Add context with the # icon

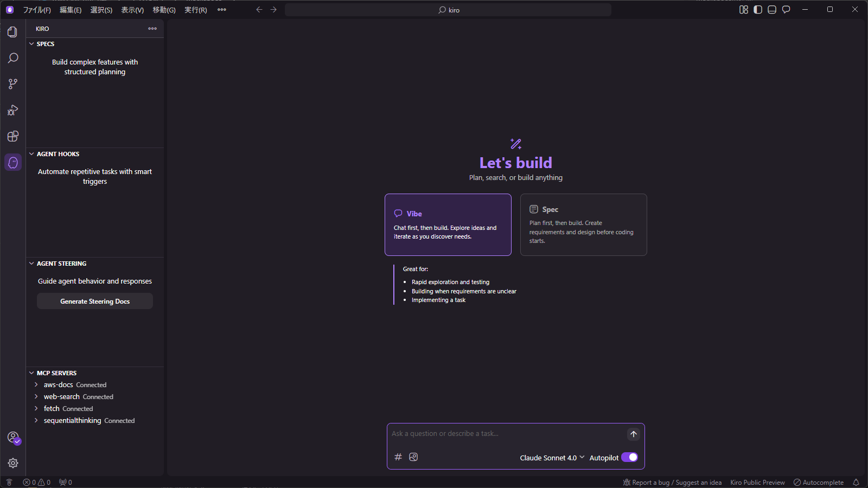pos(398,457)
